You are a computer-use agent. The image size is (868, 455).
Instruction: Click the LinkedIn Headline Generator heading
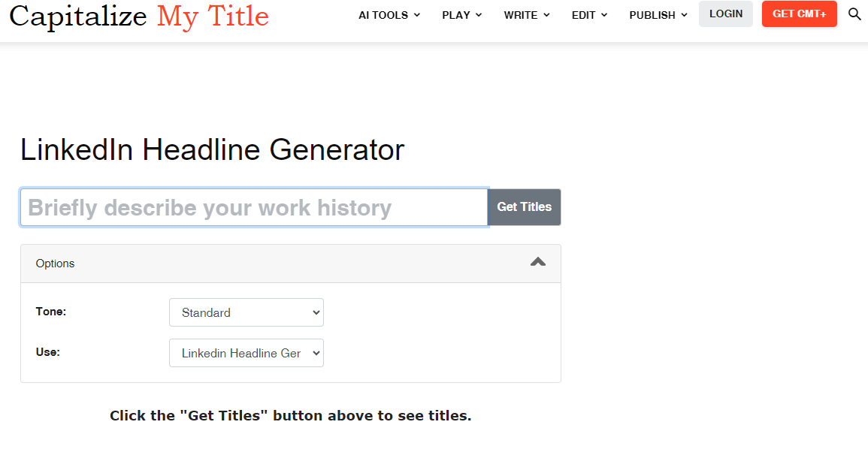[213, 150]
